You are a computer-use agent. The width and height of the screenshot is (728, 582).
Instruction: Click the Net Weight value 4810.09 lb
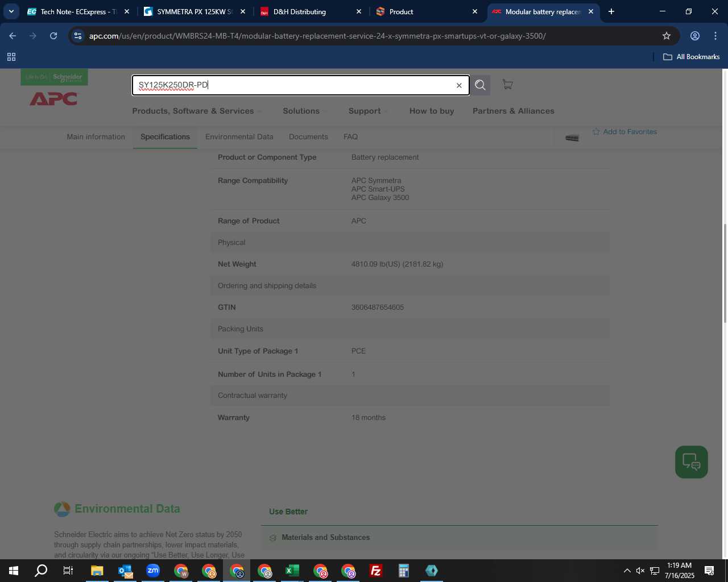coord(397,264)
